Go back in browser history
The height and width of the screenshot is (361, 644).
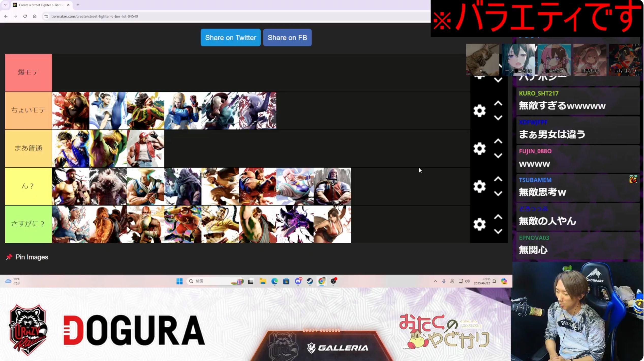(6, 16)
